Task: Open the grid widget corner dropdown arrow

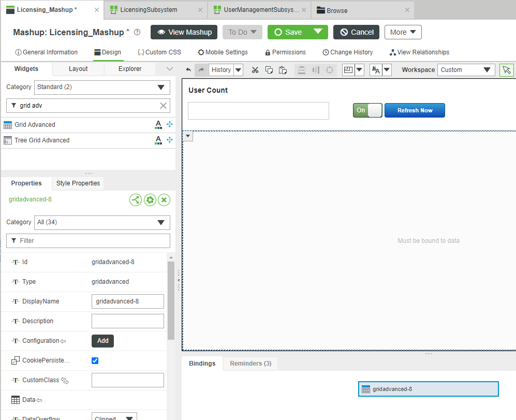Action: [x=188, y=136]
